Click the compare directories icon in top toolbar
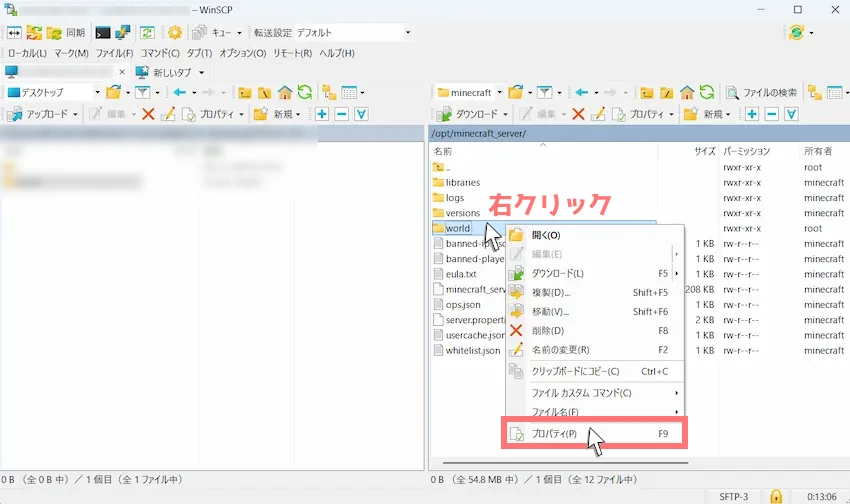Image resolution: width=850 pixels, height=504 pixels. [14, 33]
